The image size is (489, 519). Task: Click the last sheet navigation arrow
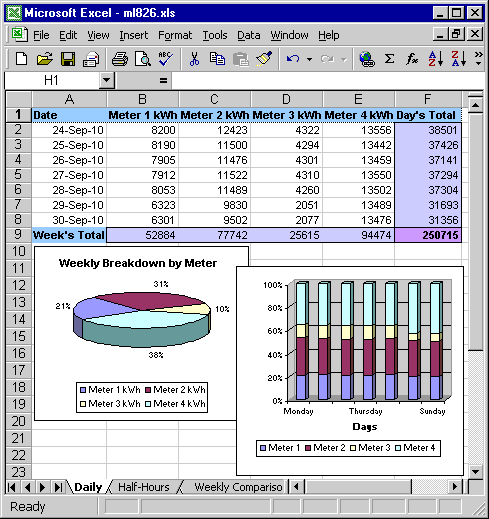coord(58,487)
